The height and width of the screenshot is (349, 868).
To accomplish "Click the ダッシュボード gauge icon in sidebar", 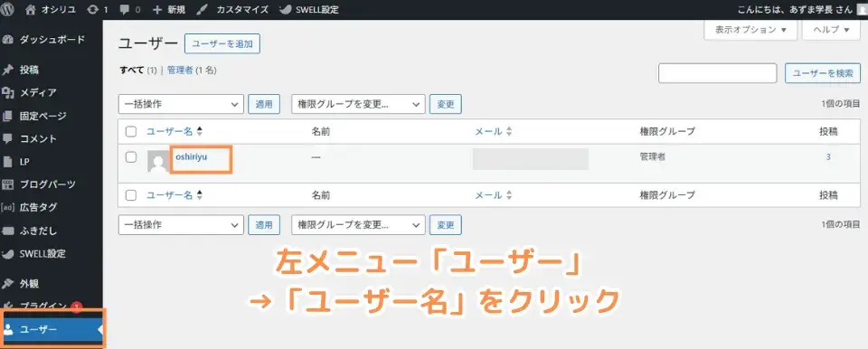I will (8, 40).
